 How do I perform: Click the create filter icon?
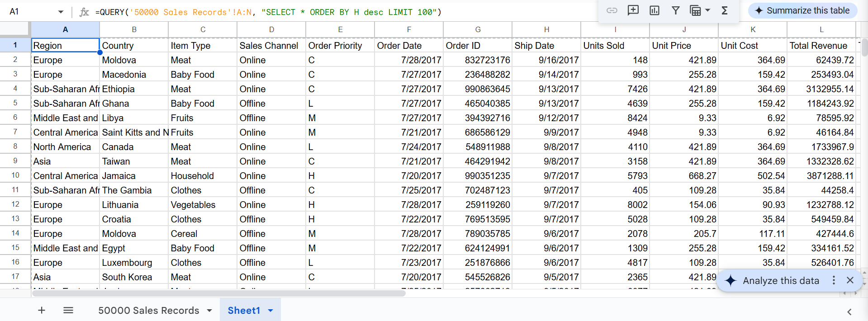pos(676,10)
